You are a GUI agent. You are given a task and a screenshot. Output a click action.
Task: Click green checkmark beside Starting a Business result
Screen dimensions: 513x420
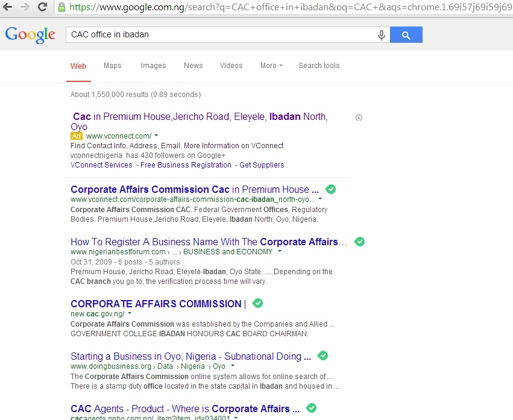(x=323, y=356)
